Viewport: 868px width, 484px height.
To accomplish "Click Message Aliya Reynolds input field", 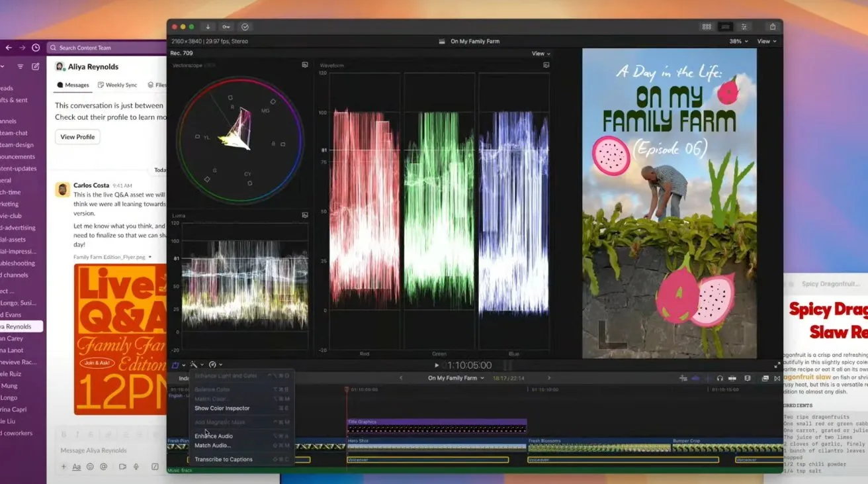I will [110, 451].
